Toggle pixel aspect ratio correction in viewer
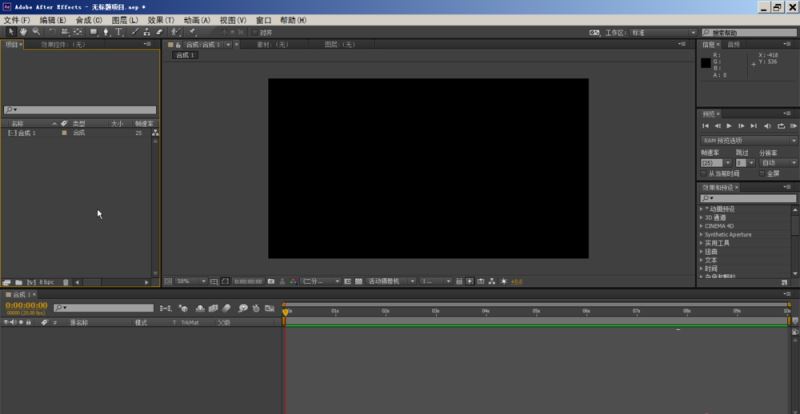Viewport: 800px width, 414px height. tap(459, 281)
